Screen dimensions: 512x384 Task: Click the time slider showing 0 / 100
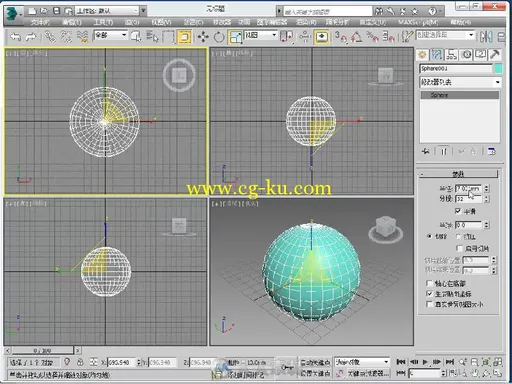click(x=42, y=351)
